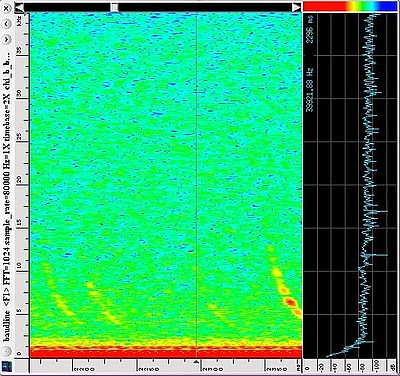
Task: Click the scrollbar's right-end arrow
Action: pos(296,7)
